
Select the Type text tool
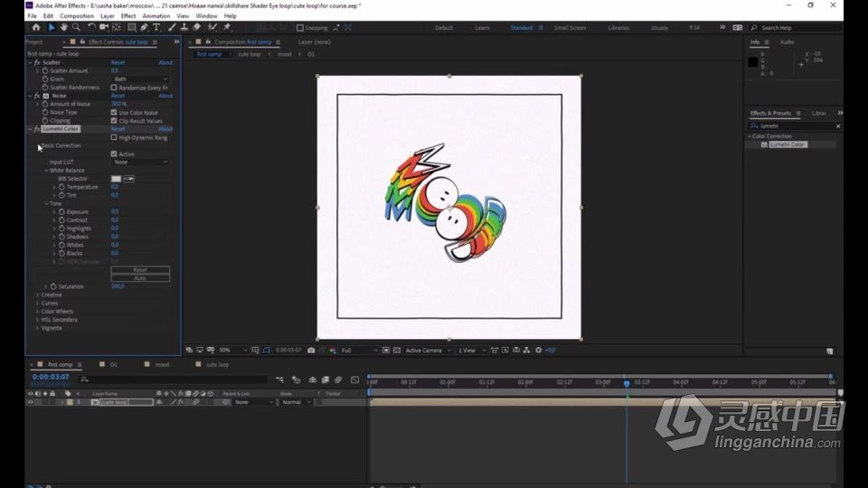156,27
